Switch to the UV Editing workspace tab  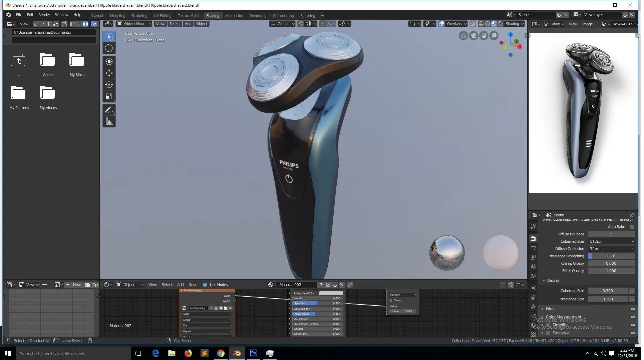(162, 16)
